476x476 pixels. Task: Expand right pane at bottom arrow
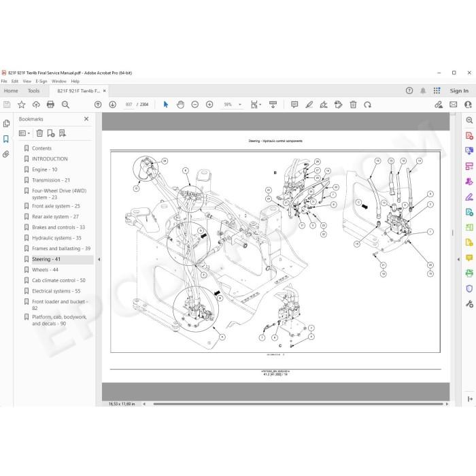point(471,398)
